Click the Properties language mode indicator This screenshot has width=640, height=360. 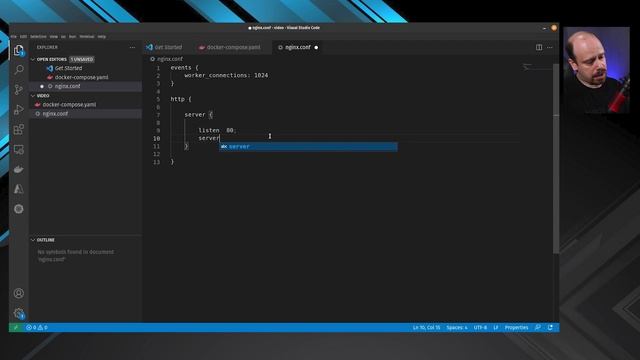516,327
